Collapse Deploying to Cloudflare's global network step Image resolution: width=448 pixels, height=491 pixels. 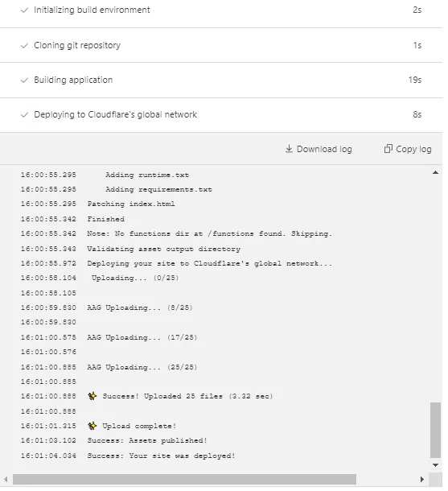221,115
